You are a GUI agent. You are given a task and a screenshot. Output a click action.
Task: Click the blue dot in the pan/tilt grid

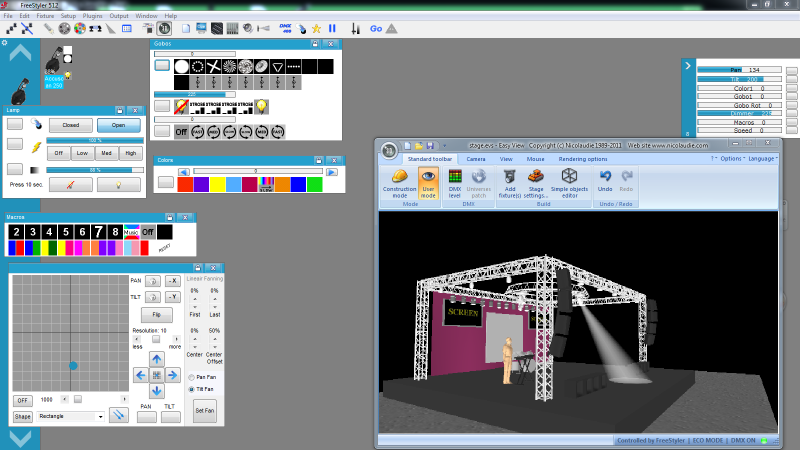(x=73, y=366)
